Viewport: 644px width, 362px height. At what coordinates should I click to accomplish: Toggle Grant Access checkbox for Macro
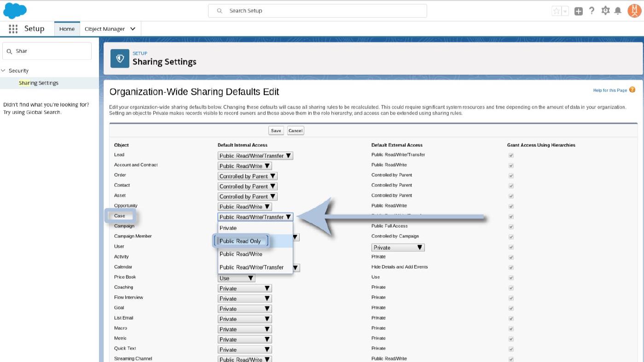(x=511, y=329)
